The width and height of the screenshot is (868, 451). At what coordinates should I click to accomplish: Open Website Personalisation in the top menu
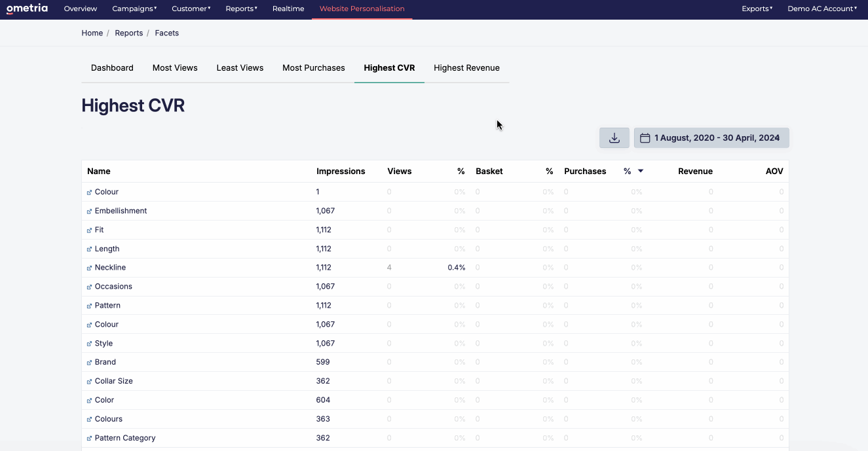362,9
